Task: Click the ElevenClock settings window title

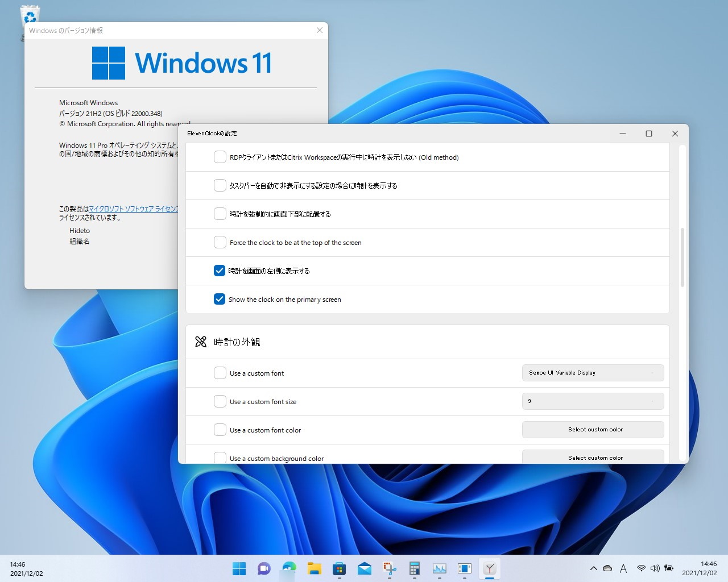Action: coord(212,134)
